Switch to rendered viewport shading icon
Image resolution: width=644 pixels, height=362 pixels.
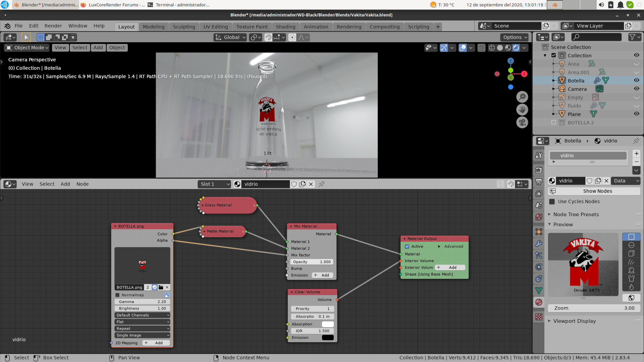pos(516,48)
